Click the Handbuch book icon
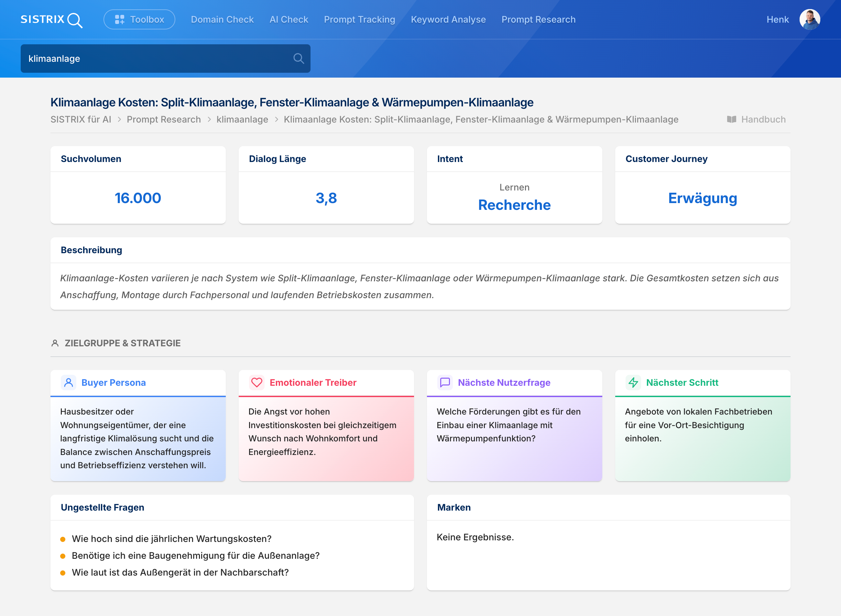 pyautogui.click(x=731, y=119)
